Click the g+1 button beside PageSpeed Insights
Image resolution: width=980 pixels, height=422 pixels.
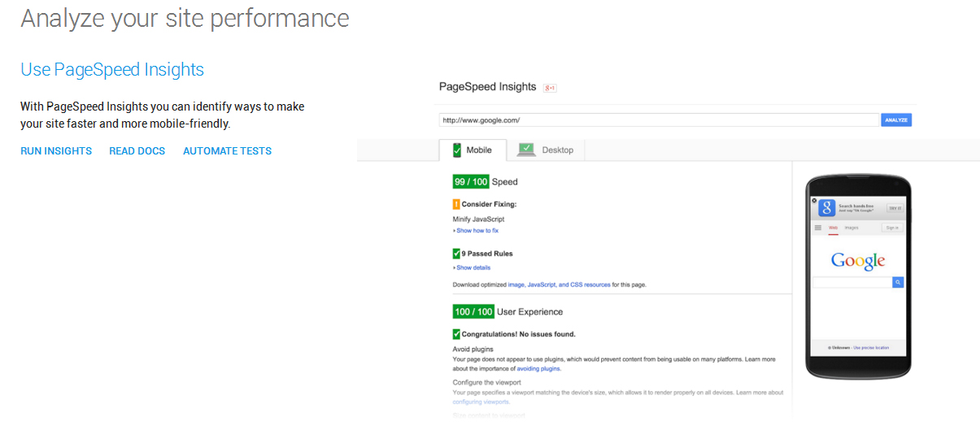click(x=551, y=88)
